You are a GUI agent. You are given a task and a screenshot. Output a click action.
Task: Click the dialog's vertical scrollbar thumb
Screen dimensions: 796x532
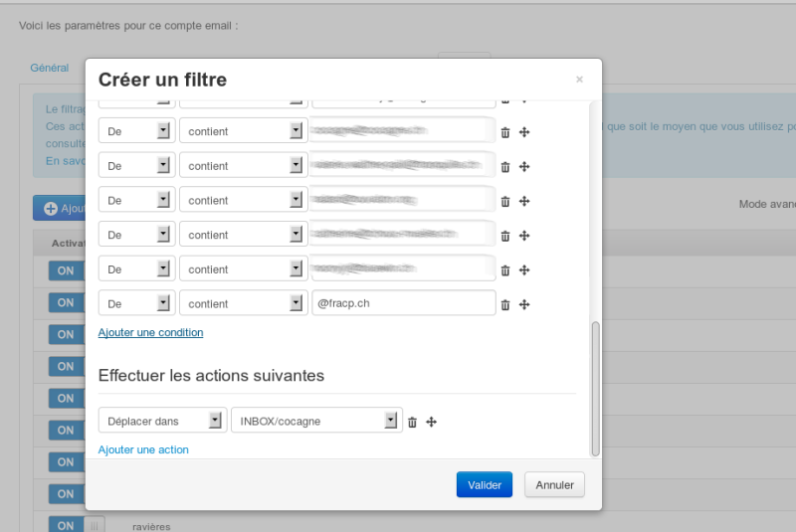click(595, 389)
